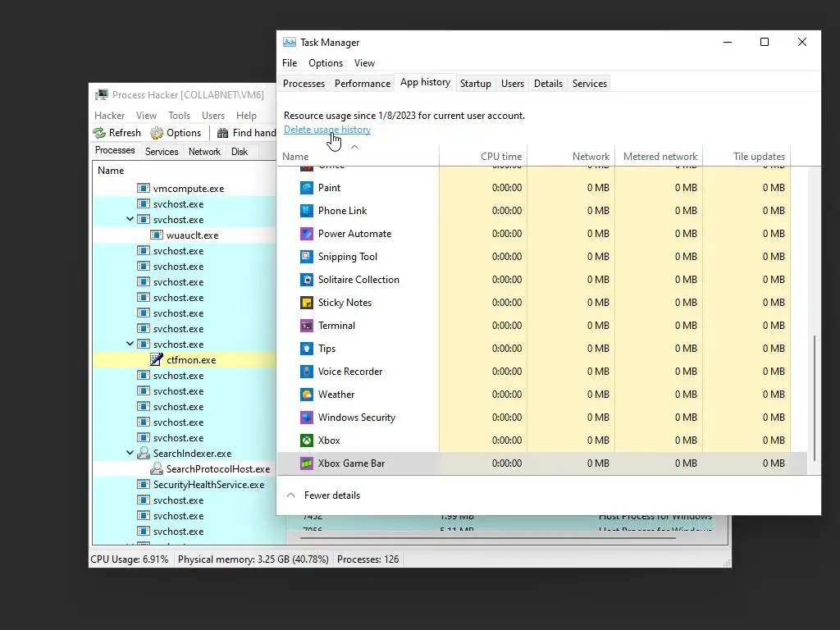The width and height of the screenshot is (840, 630).
Task: Collapse the svchost.exe node above wuauclt.exe
Action: tap(130, 219)
